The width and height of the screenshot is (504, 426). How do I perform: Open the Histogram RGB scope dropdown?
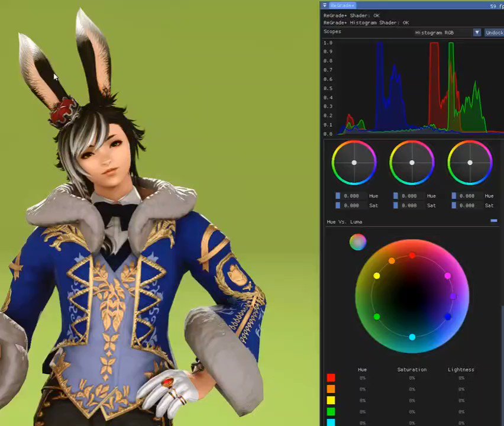477,33
